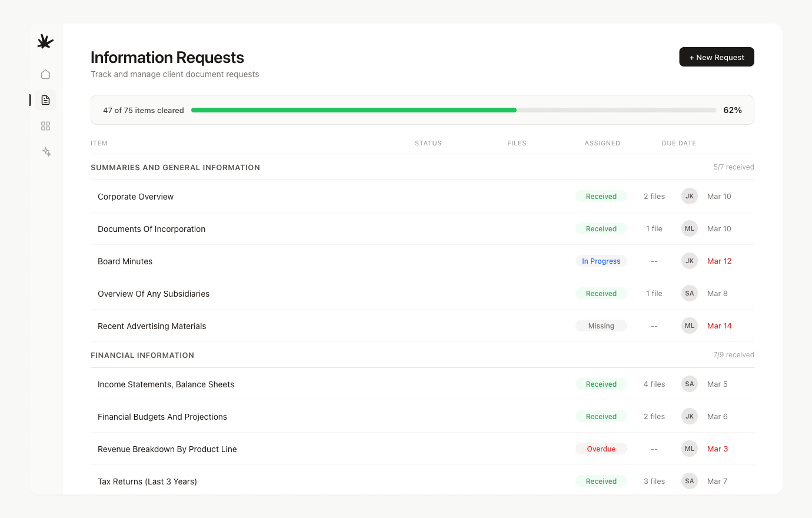Open the 2 files link on Corporate Overview
The width and height of the screenshot is (812, 518).
coord(654,196)
